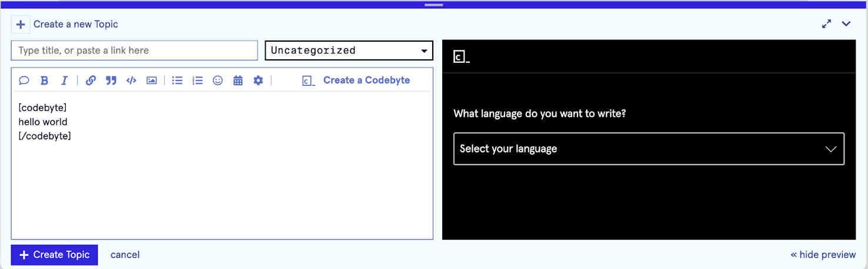Toggle bold formatting in the editor toolbar
This screenshot has width=868, height=269.
pos(44,80)
